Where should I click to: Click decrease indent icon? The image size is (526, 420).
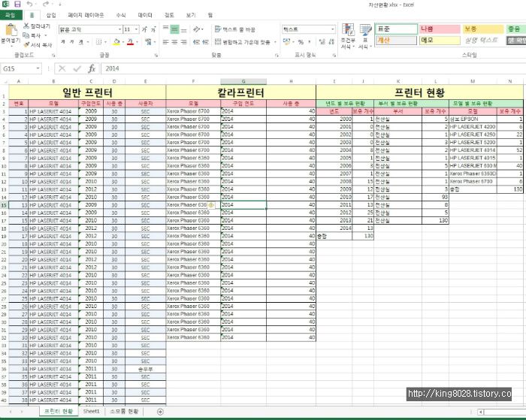[197, 42]
